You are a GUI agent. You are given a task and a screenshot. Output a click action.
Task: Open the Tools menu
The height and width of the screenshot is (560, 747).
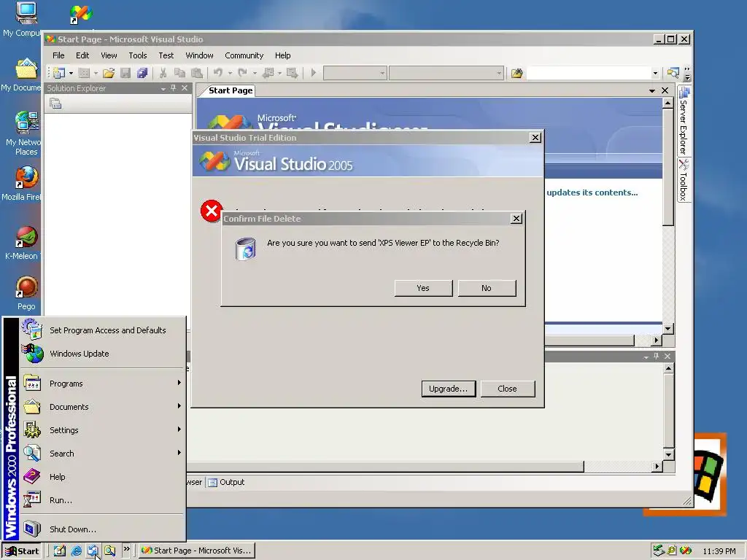[138, 55]
